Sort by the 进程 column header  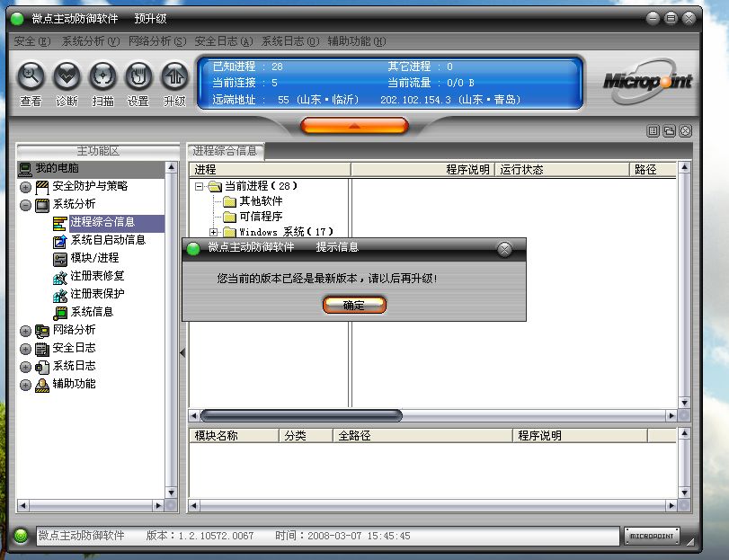click(x=270, y=170)
